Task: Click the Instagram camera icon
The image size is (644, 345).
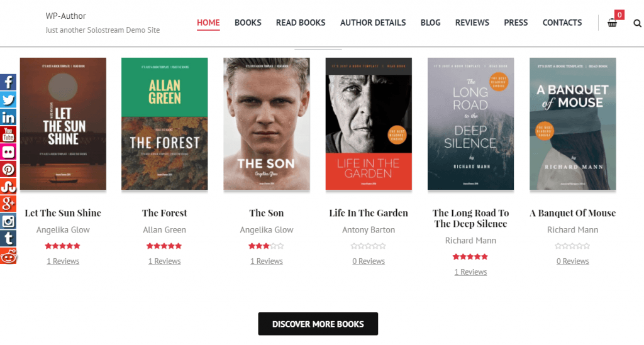Action: 8,221
